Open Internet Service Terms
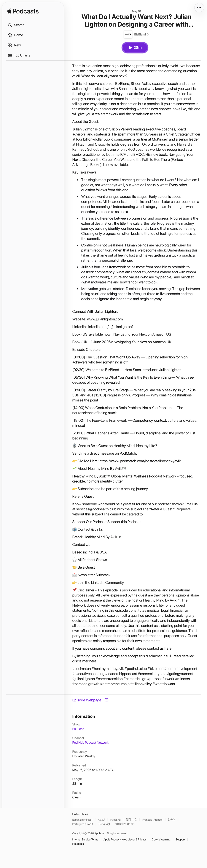Viewport: 207px width, 868px height. coord(85,839)
